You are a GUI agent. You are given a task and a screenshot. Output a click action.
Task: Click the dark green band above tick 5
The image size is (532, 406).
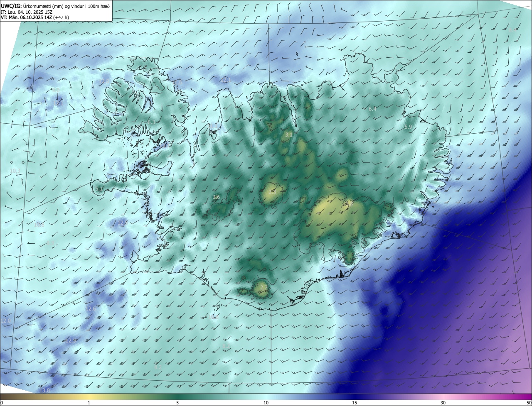point(177,397)
